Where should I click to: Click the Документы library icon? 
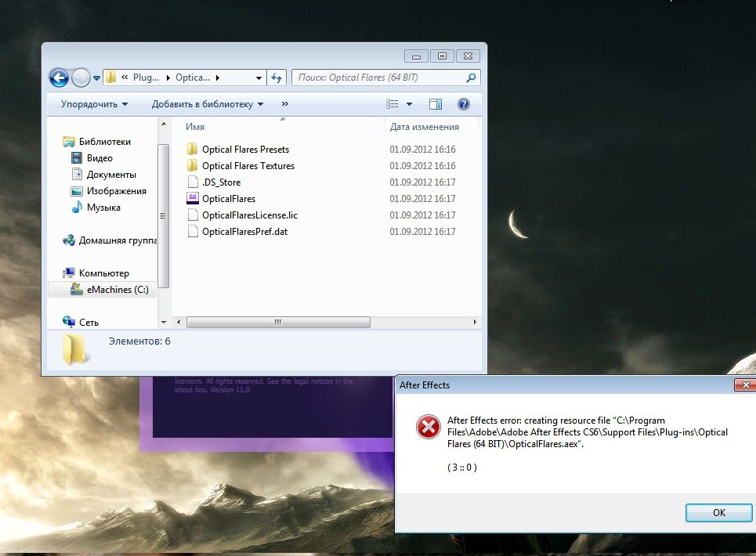coord(77,174)
